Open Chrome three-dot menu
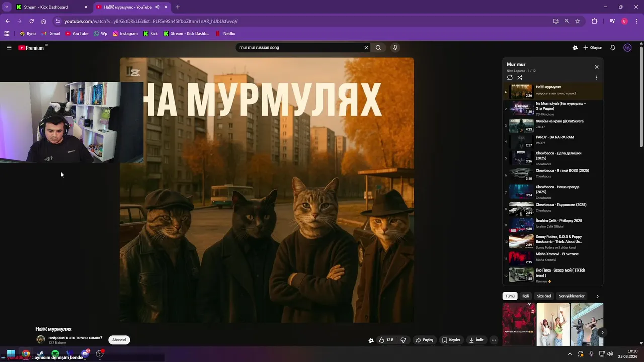Image resolution: width=644 pixels, height=362 pixels. [x=636, y=21]
